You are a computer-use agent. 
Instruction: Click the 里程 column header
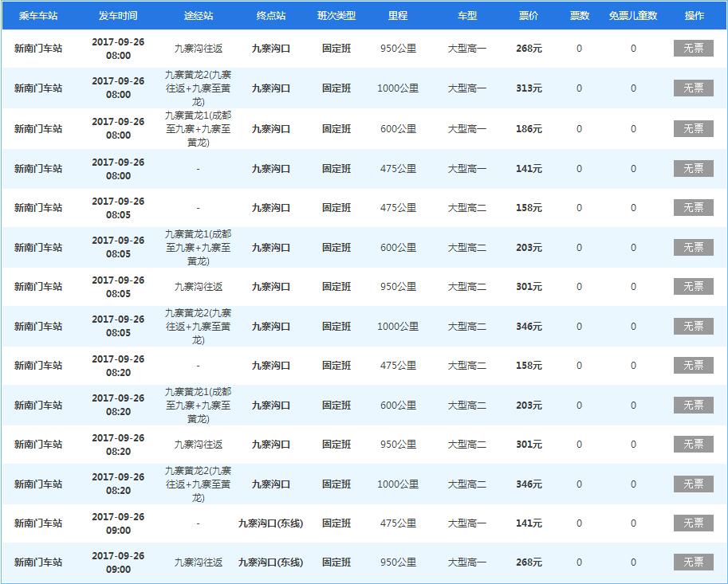(398, 16)
